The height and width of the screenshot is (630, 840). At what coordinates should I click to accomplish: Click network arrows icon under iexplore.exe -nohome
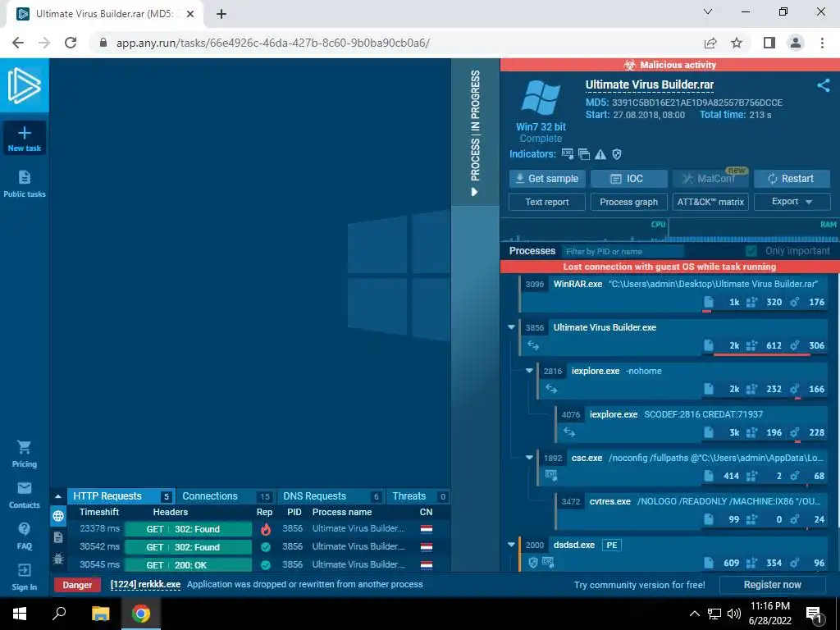point(551,388)
